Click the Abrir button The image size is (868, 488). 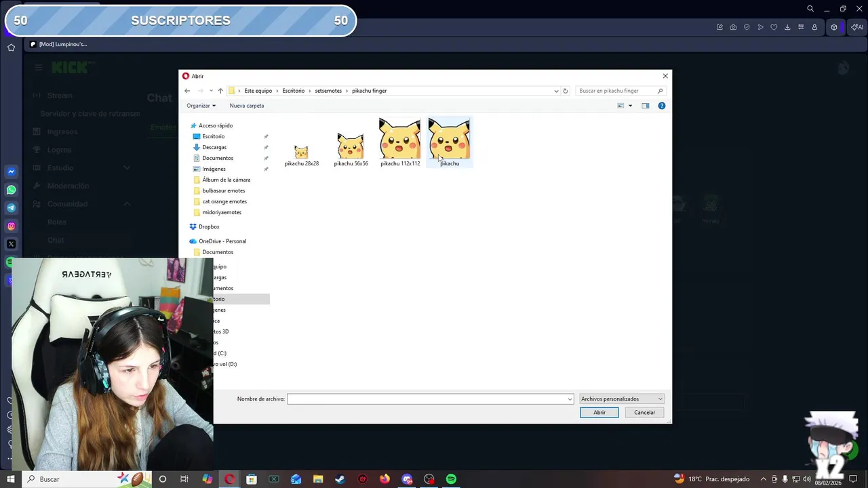[599, 412]
